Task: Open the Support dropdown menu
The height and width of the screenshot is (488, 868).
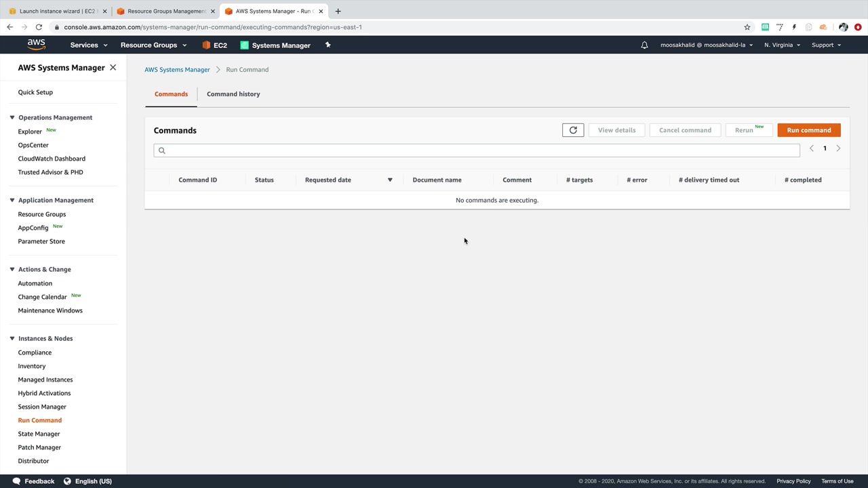Action: pos(826,45)
